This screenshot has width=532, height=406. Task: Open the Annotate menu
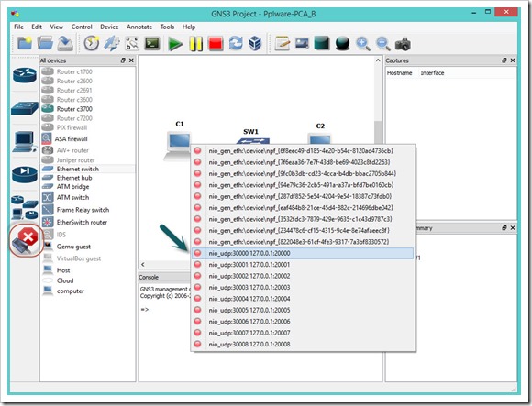coord(139,27)
